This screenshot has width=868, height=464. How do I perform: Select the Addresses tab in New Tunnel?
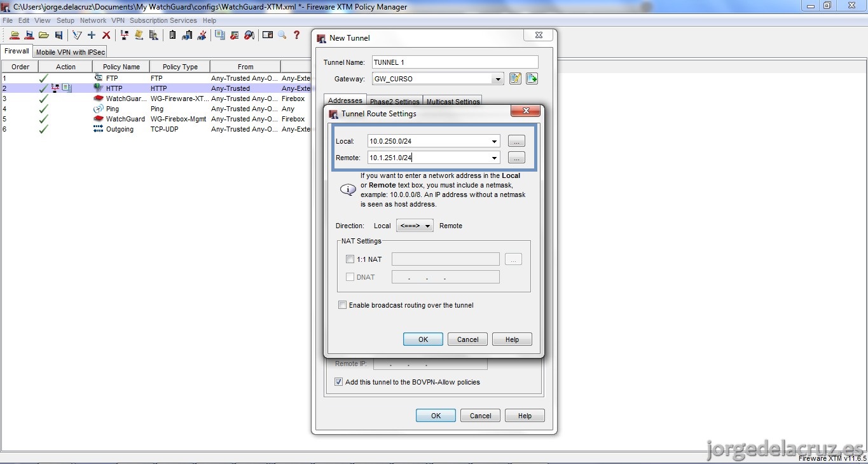click(345, 100)
